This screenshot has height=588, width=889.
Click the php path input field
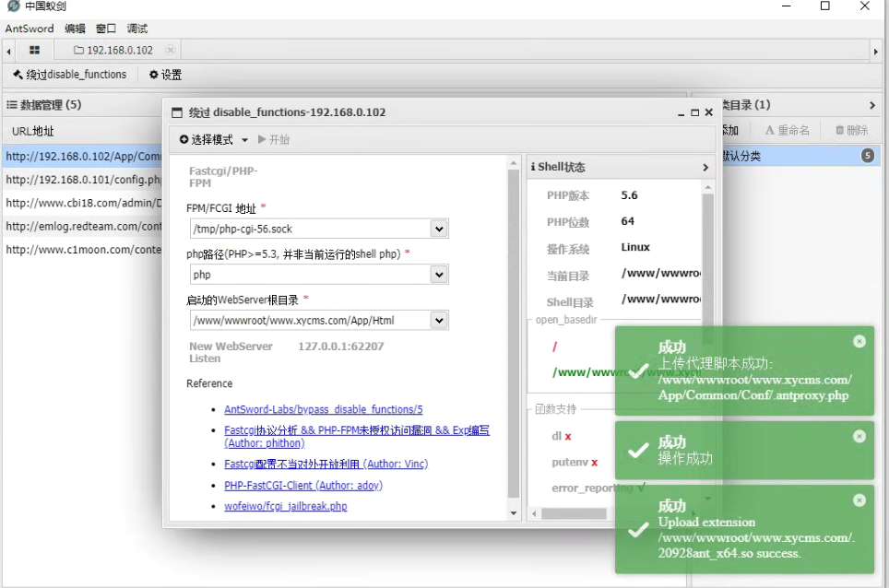[311, 275]
